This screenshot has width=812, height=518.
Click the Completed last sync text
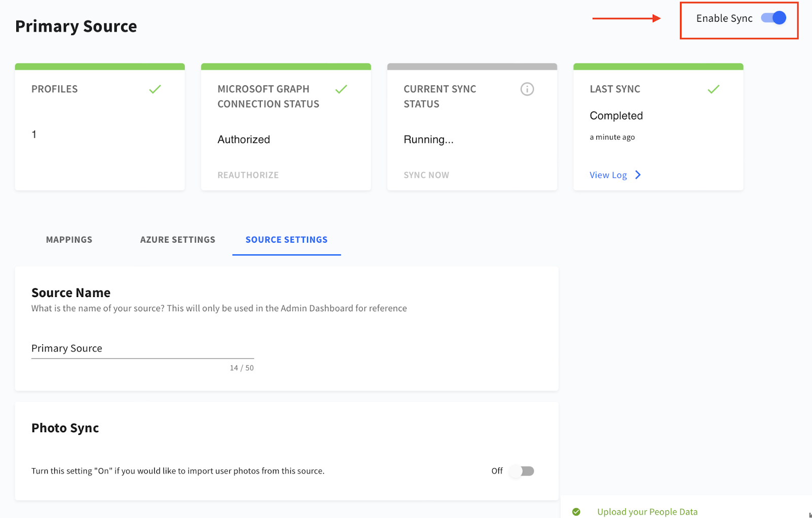point(616,116)
